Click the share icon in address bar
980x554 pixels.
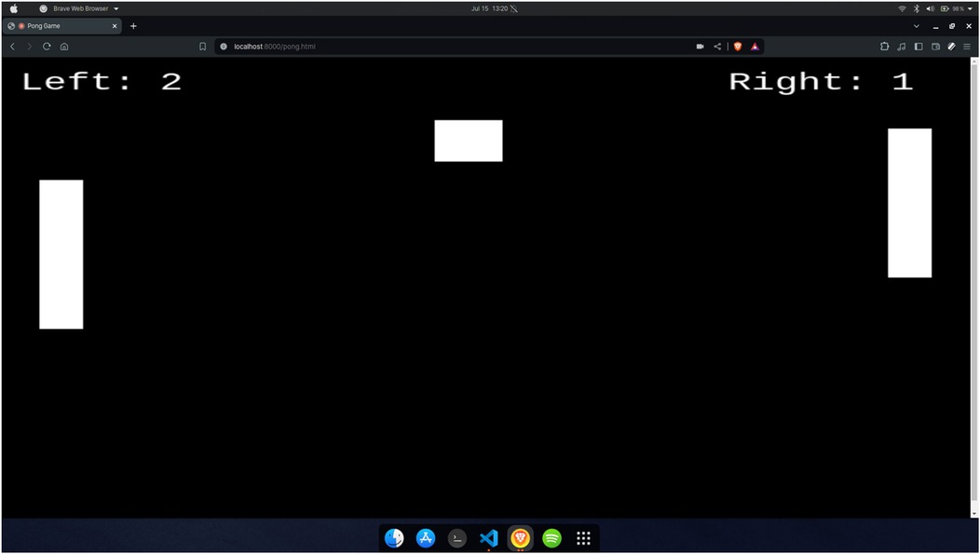coord(717,47)
